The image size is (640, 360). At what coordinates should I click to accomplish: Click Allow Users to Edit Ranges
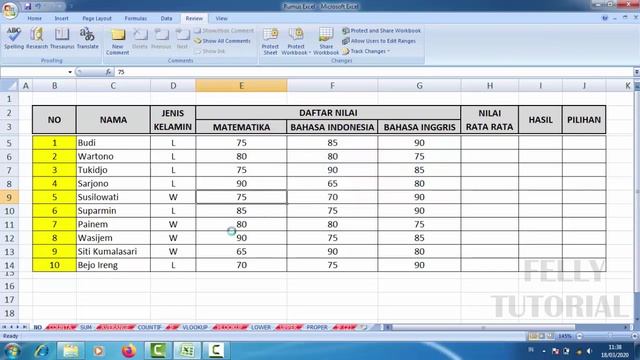tap(379, 41)
